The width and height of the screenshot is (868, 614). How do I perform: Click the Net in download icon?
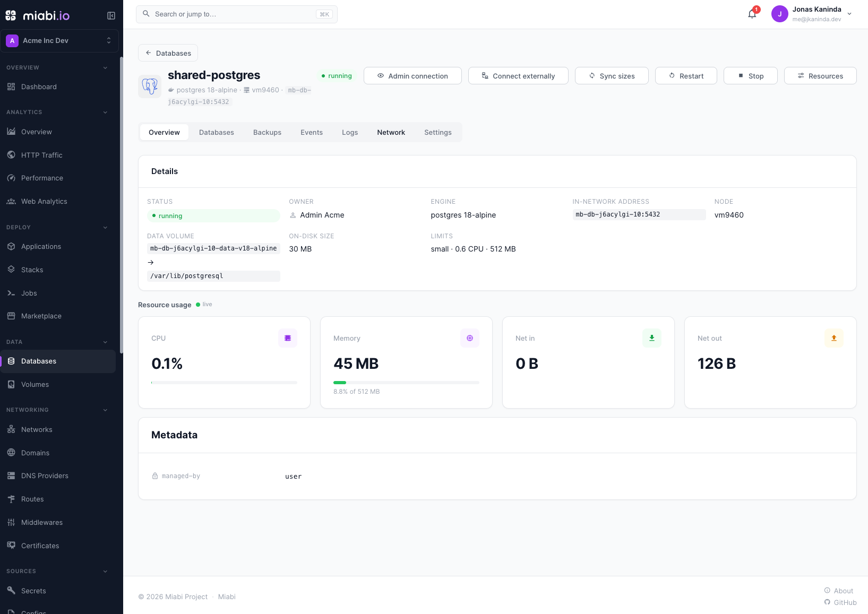pyautogui.click(x=652, y=338)
